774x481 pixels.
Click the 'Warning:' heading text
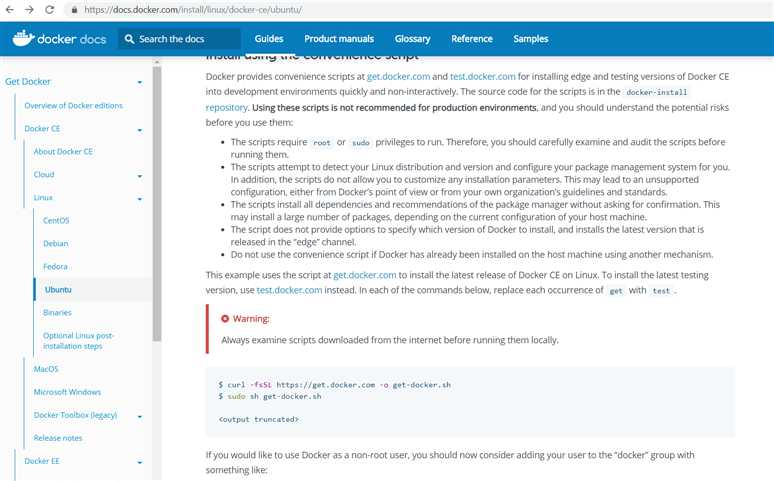click(x=251, y=319)
